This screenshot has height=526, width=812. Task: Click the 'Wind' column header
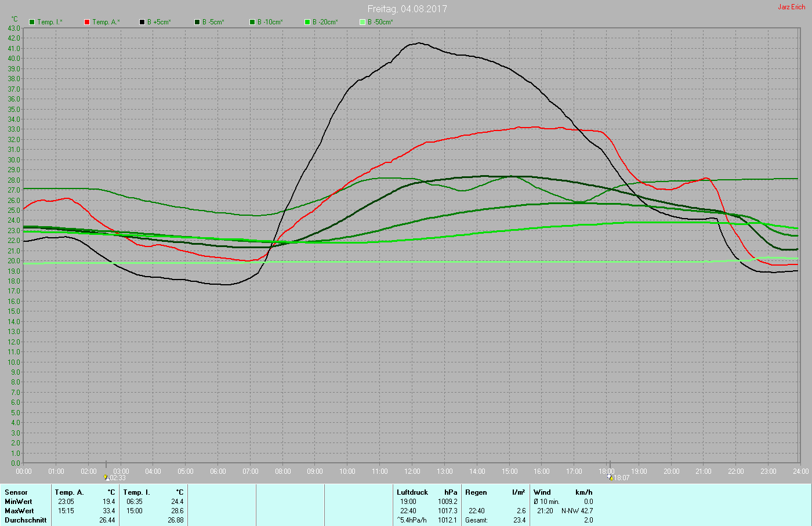tap(542, 492)
